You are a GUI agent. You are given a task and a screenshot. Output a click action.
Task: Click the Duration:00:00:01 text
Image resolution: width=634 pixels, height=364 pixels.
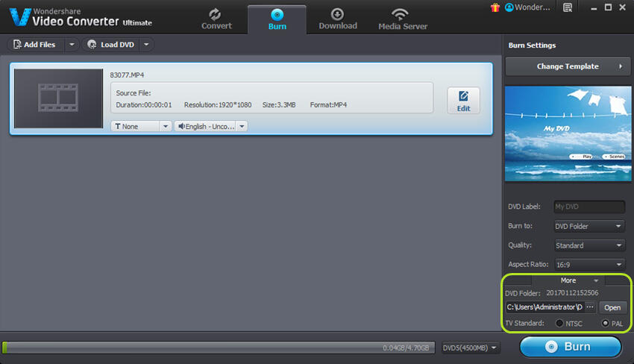(x=144, y=104)
